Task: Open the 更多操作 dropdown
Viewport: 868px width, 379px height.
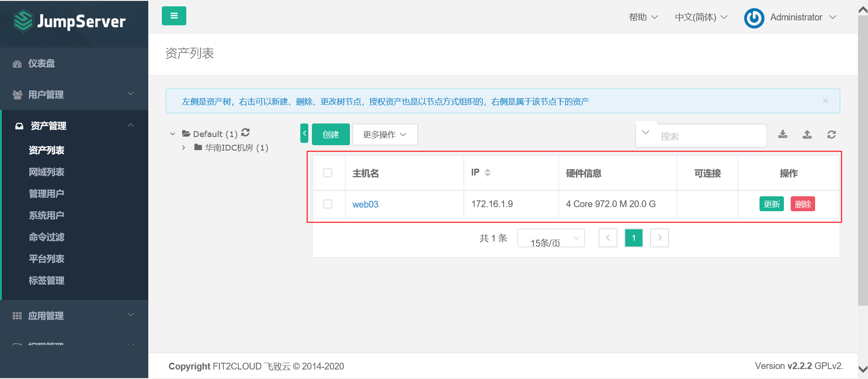Action: click(x=385, y=135)
